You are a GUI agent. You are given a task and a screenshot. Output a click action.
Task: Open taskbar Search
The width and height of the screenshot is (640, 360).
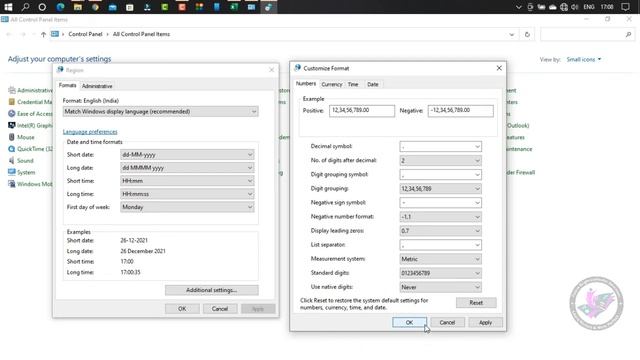tap(25, 7)
